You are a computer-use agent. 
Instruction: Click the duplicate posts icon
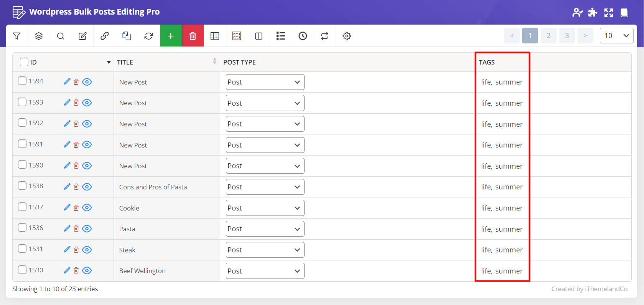pyautogui.click(x=127, y=36)
